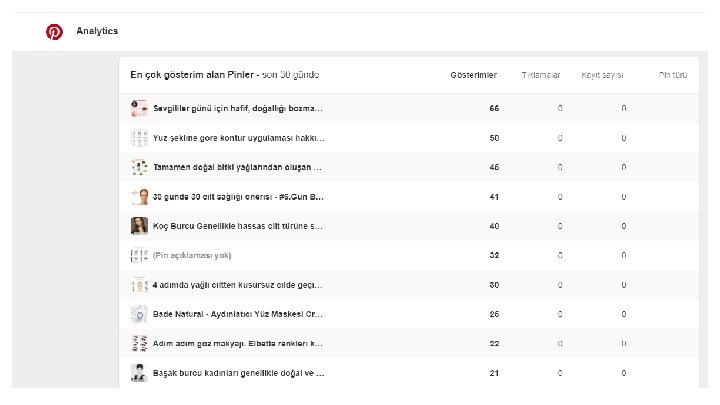Click the Yüz şekline göre kontur thumbnail

click(139, 137)
